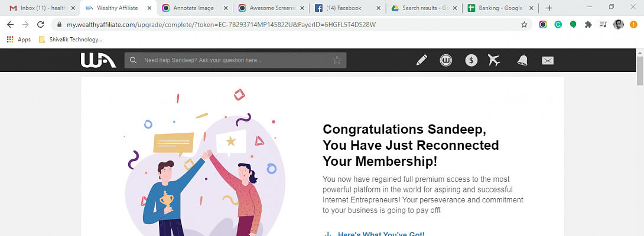This screenshot has width=644, height=236.
Task: Open the envelope messages icon
Action: tap(548, 60)
